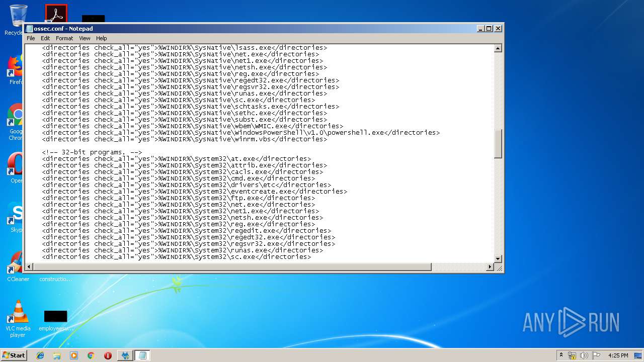Place cursor on SysNative\lsass.exe line
644x362 pixels.
tap(185, 48)
